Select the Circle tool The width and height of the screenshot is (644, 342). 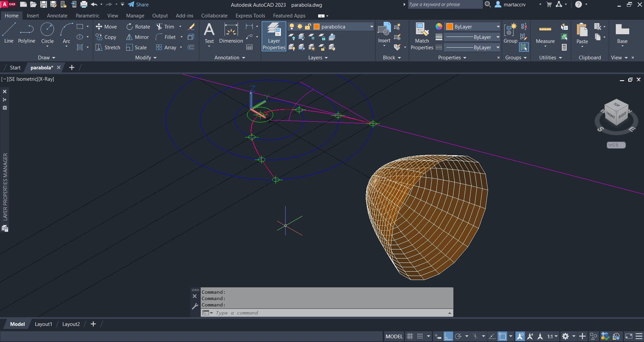(x=47, y=33)
